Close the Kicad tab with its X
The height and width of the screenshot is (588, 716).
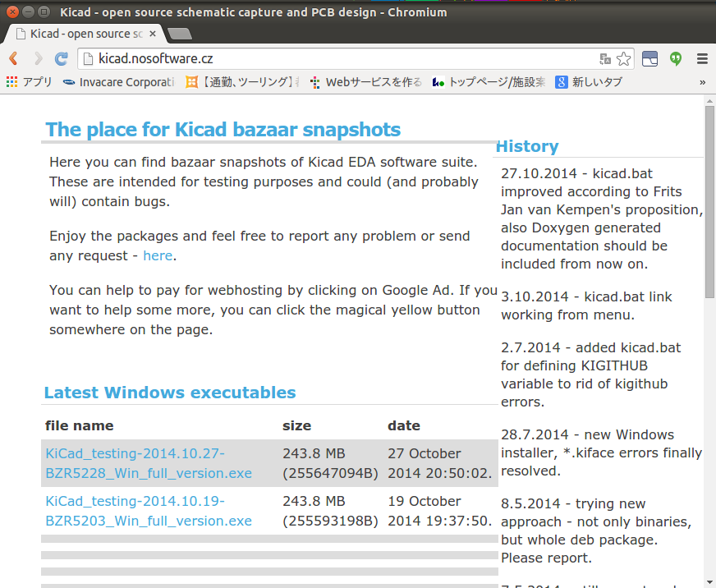tap(153, 34)
